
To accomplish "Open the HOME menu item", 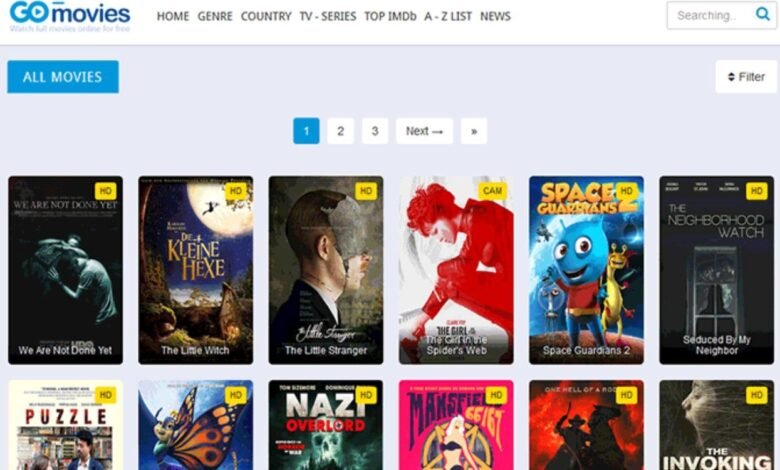I will (173, 16).
